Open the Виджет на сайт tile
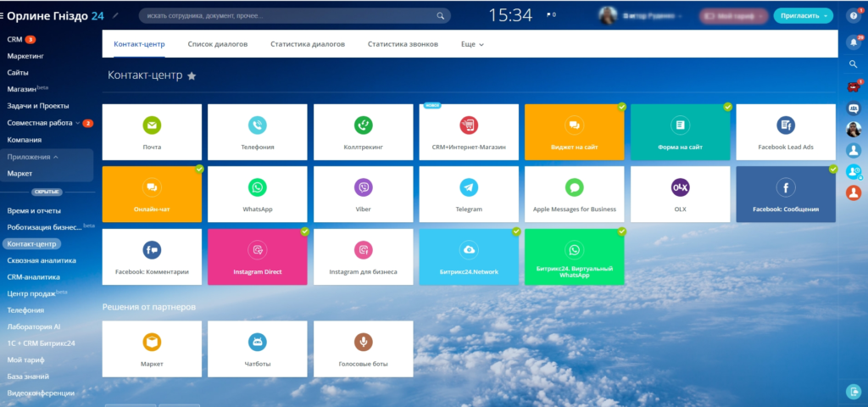This screenshot has width=868, height=407. [x=575, y=131]
